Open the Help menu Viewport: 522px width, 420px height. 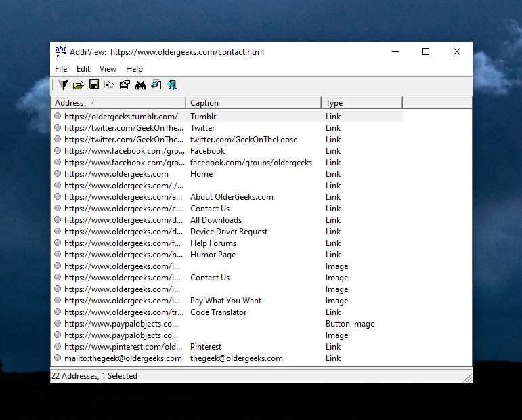click(134, 69)
